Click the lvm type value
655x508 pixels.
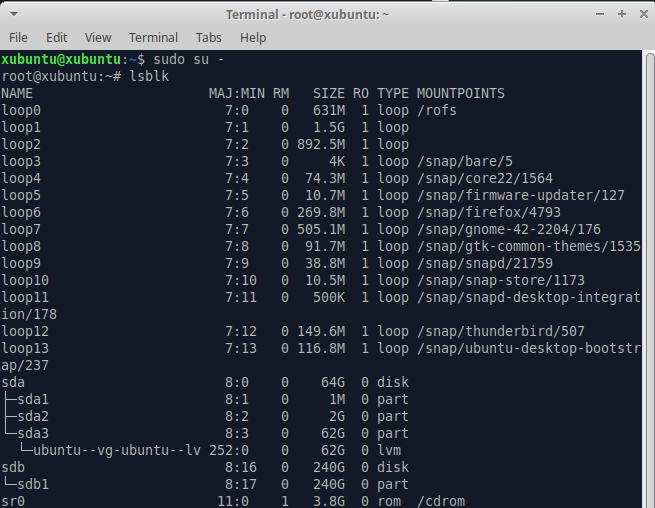389,450
